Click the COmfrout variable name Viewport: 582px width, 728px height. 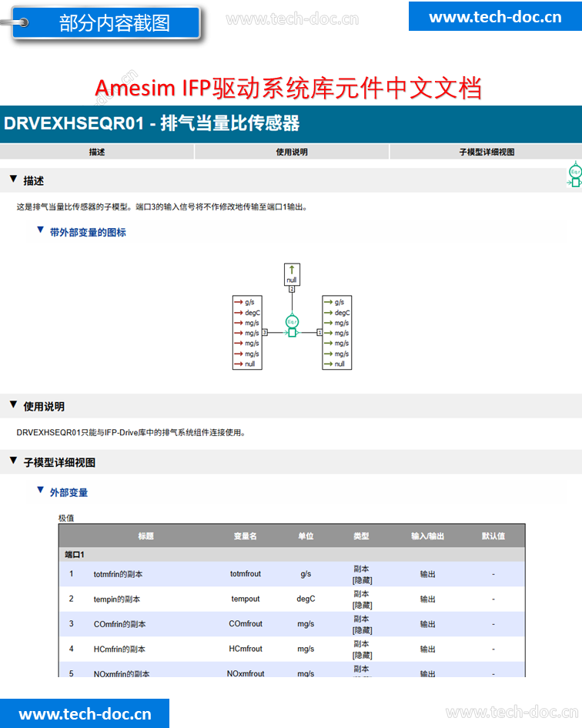[246, 623]
